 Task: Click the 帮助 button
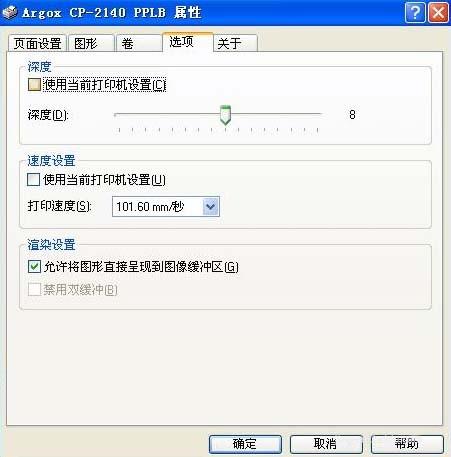407,444
